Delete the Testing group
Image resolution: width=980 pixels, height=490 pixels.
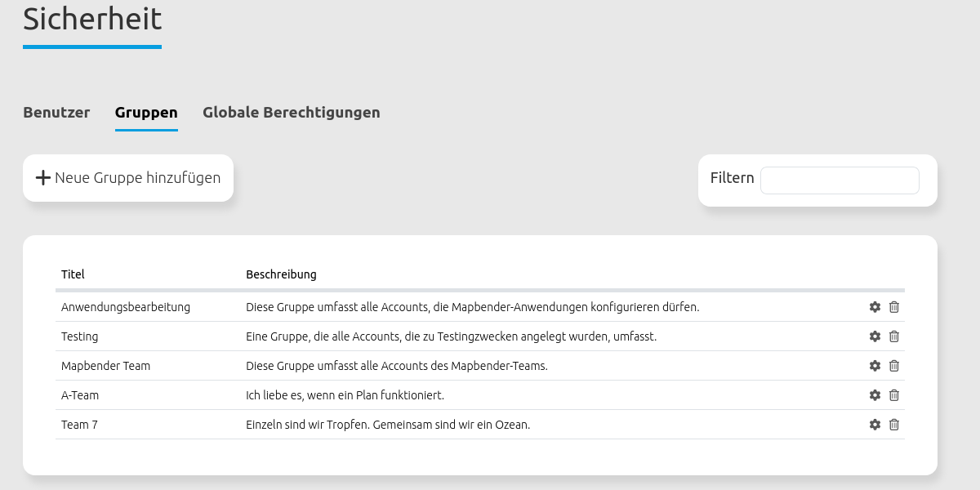[894, 336]
